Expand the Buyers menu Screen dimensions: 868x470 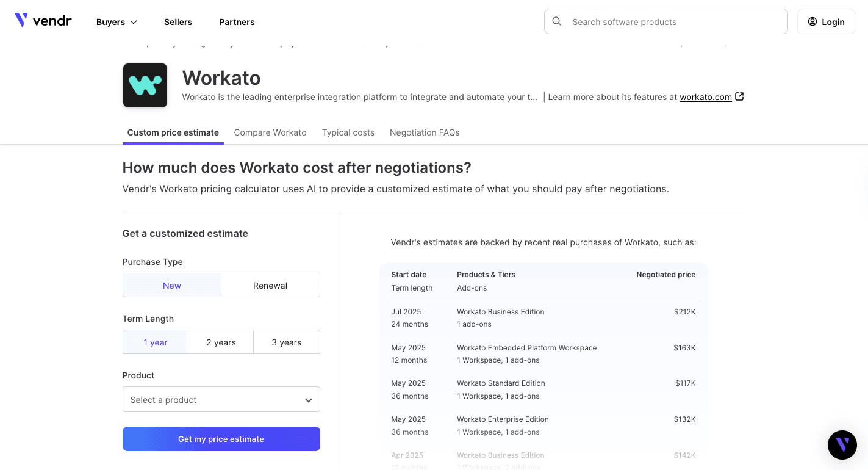point(117,22)
